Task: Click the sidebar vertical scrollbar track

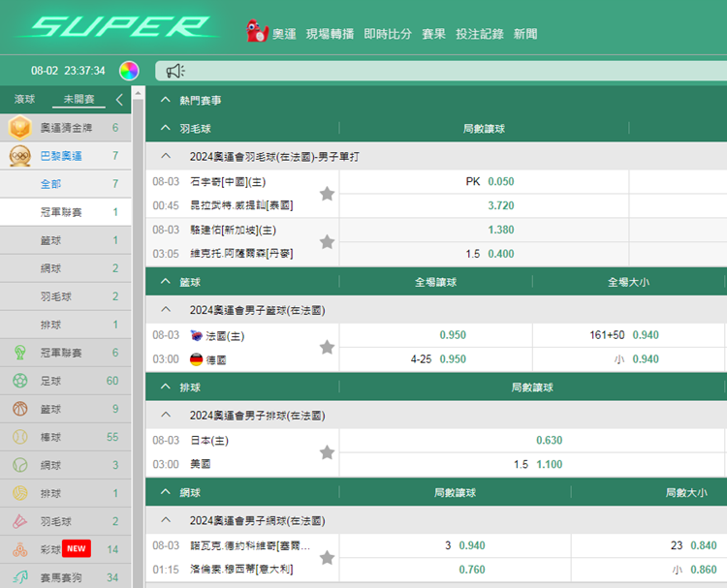Action: tap(138, 344)
